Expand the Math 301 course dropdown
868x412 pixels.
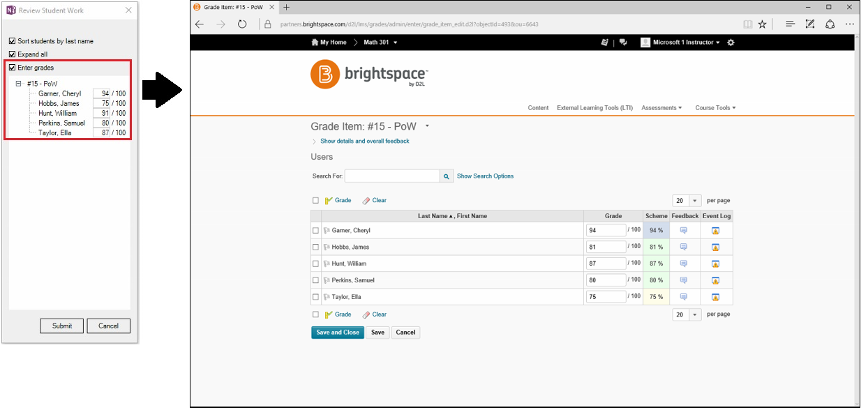click(x=395, y=43)
